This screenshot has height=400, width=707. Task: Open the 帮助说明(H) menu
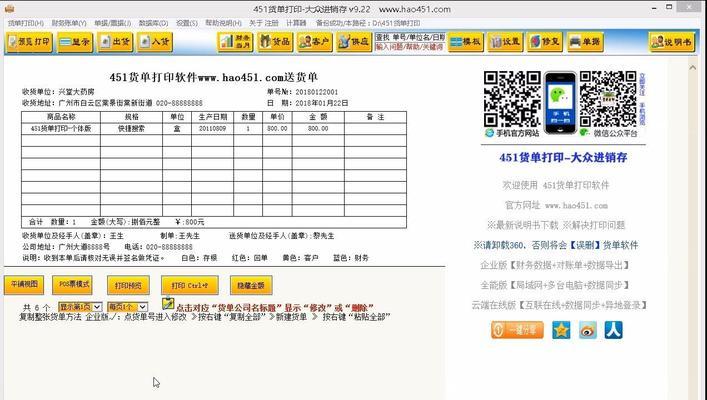[223, 23]
